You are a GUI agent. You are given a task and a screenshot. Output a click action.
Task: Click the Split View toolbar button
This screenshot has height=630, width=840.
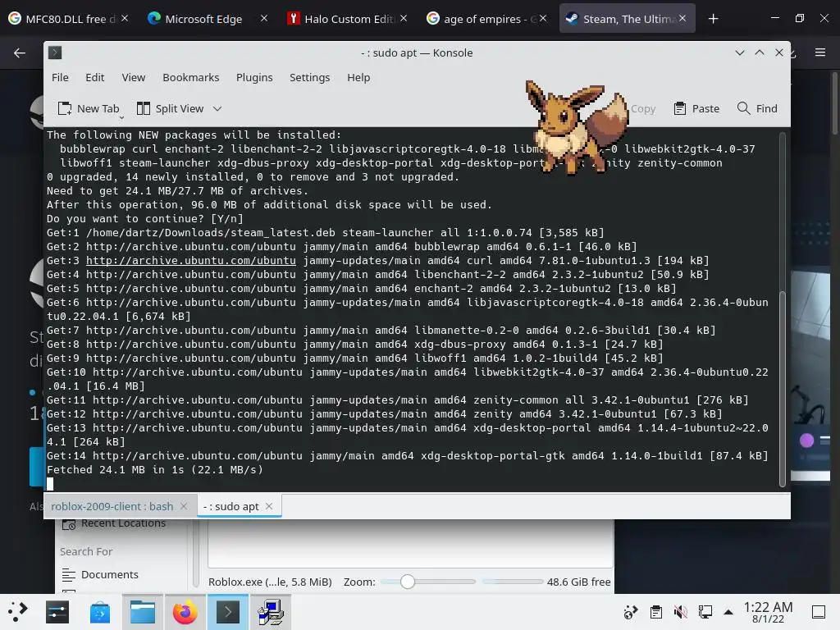171,109
